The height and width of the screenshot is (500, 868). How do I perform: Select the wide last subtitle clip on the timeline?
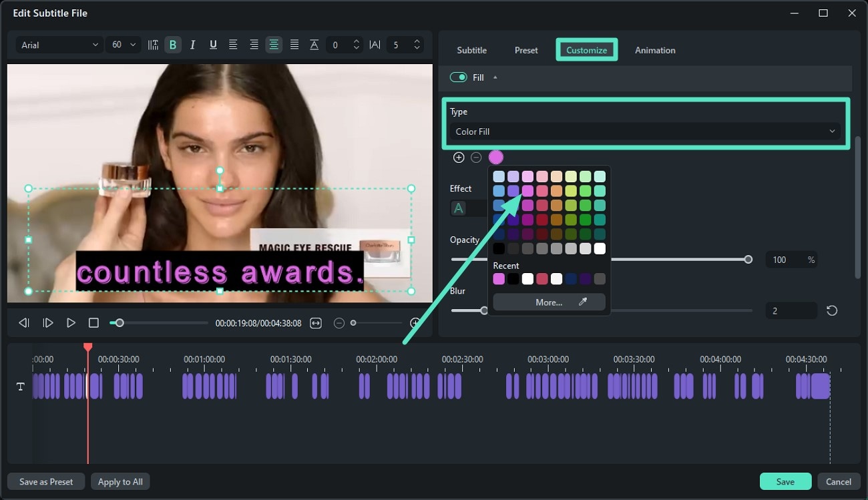(820, 387)
